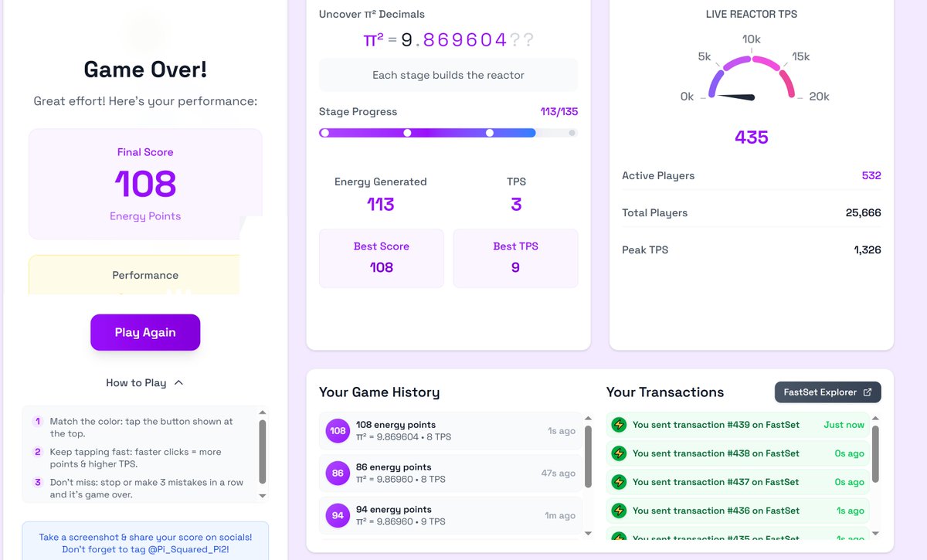This screenshot has width=927, height=560.
Task: Click the 94 score badge in game history
Action: [x=338, y=515]
